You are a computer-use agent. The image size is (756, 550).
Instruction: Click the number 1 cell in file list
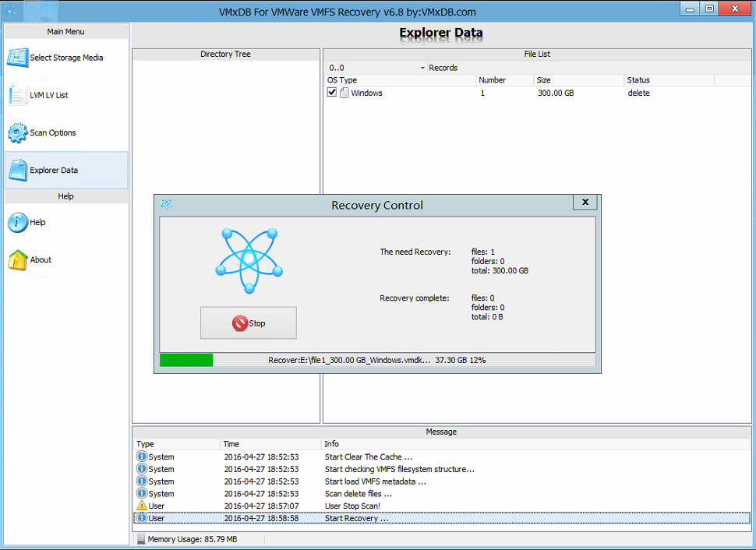tap(482, 93)
